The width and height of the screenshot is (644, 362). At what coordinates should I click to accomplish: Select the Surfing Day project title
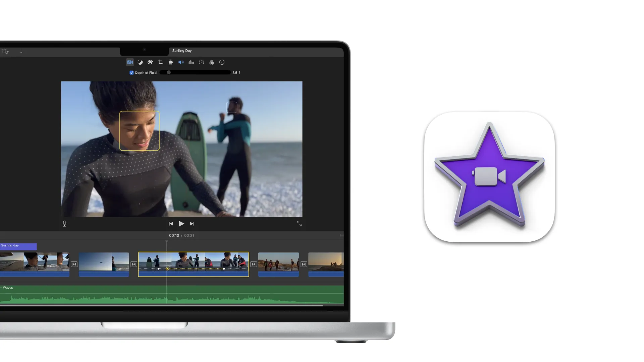(x=181, y=51)
